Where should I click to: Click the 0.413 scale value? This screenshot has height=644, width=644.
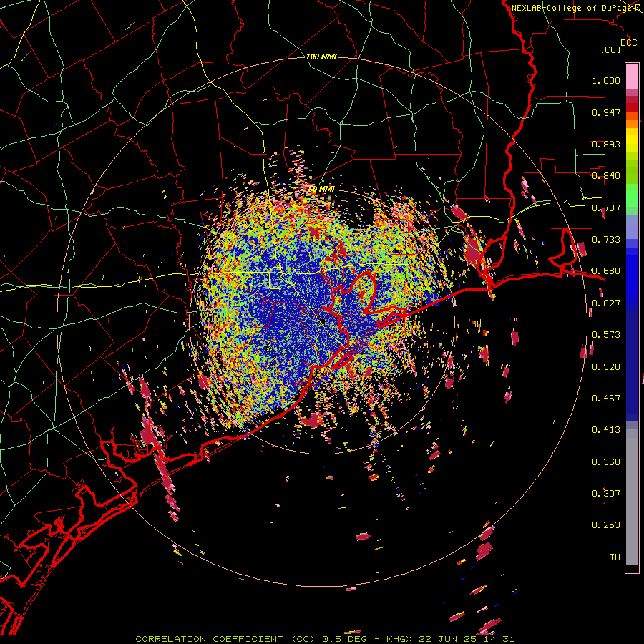point(606,430)
